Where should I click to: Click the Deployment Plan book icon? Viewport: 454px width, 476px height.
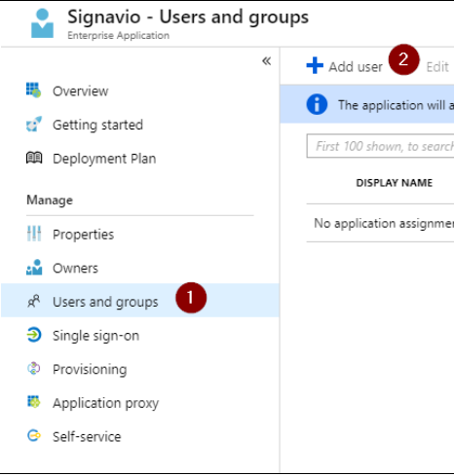(34, 158)
